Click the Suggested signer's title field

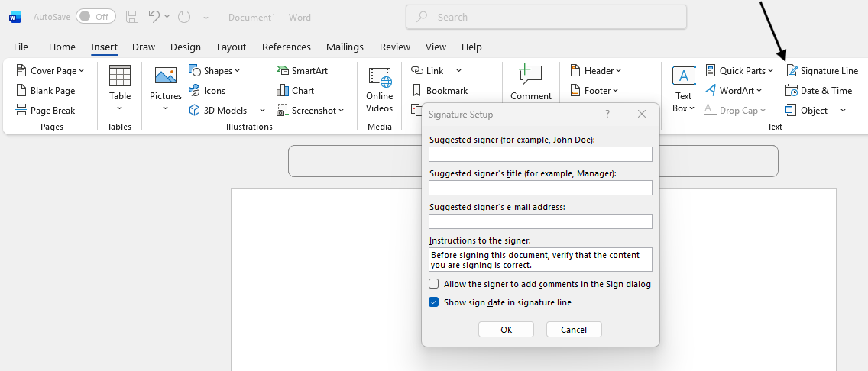point(540,188)
